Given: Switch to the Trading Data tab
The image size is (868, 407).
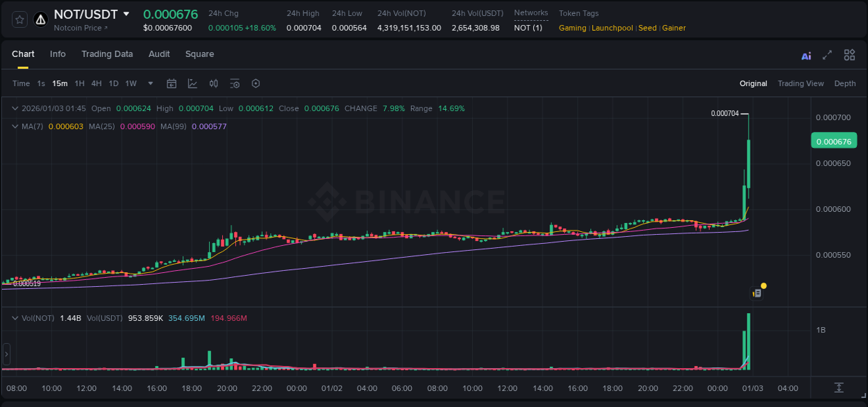Looking at the screenshot, I should click(x=107, y=54).
